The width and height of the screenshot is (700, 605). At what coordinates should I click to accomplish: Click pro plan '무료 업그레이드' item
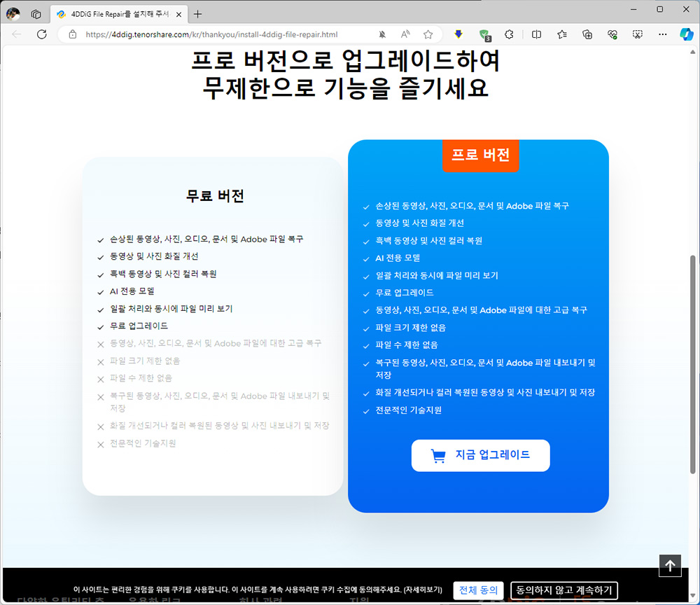[x=405, y=293]
